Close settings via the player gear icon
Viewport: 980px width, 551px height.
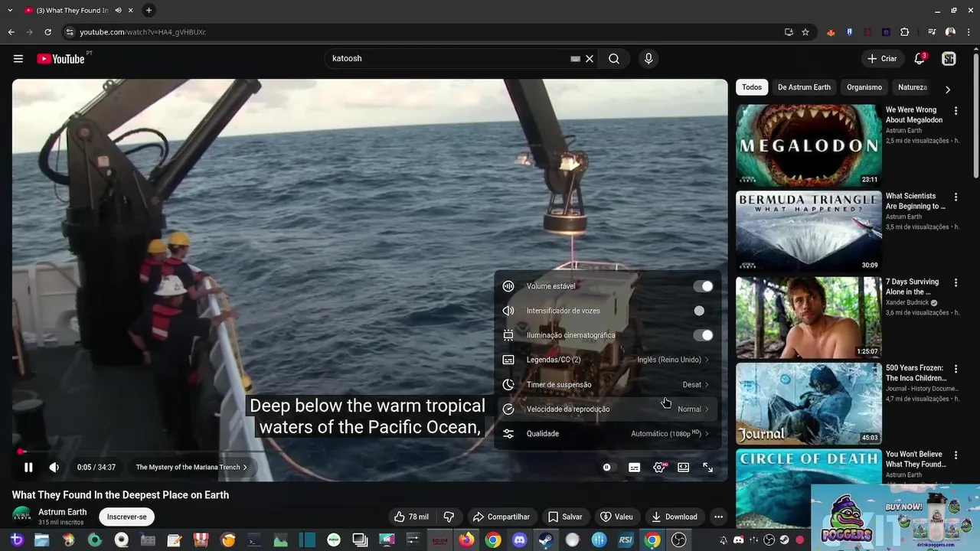(659, 468)
